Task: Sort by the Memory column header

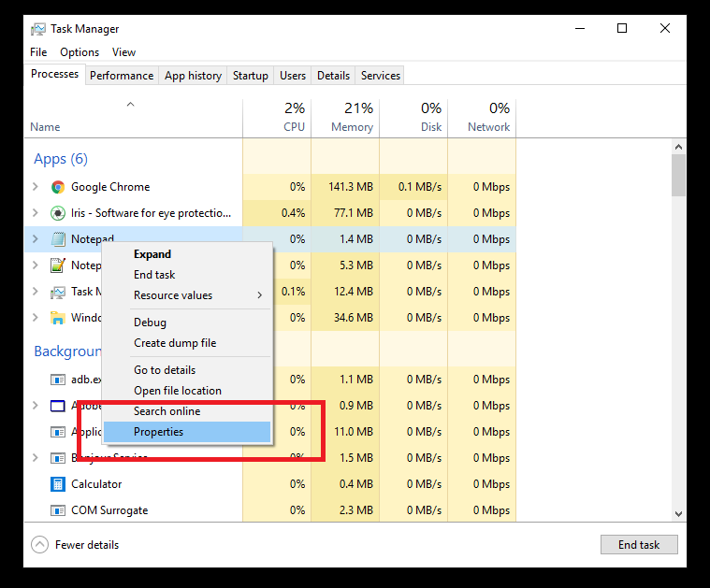Action: click(x=345, y=118)
